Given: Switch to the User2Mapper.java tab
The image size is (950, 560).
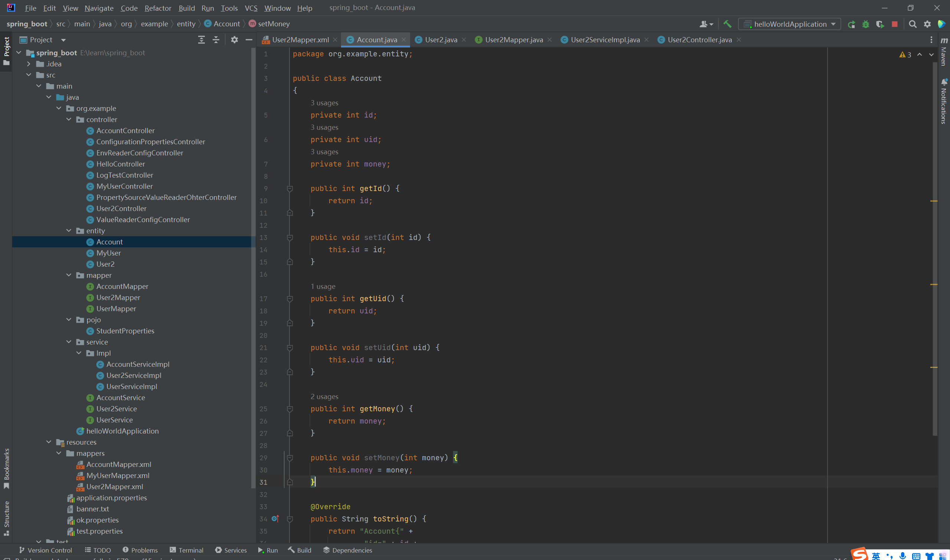Looking at the screenshot, I should tap(514, 40).
